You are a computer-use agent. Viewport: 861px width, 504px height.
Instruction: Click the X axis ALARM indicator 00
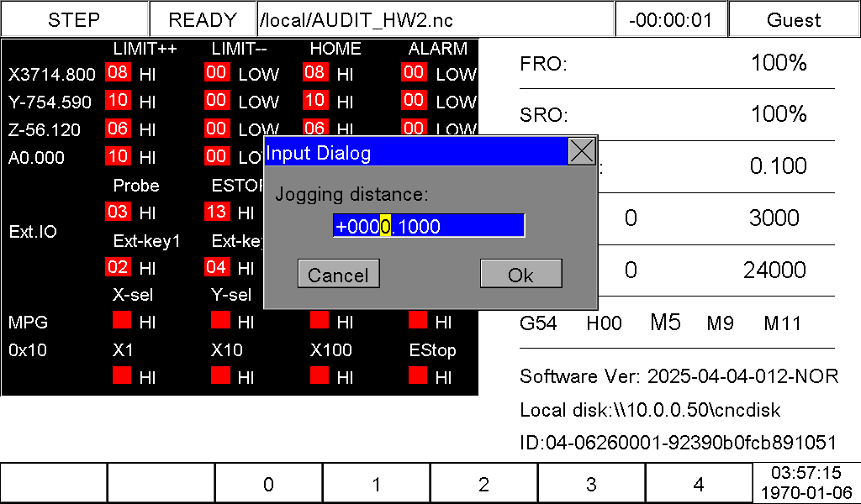click(x=414, y=72)
